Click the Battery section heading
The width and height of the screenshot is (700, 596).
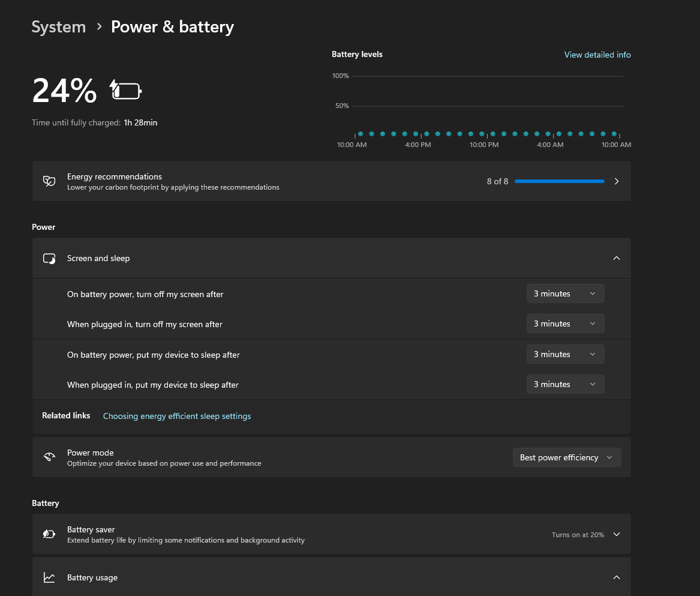point(46,503)
